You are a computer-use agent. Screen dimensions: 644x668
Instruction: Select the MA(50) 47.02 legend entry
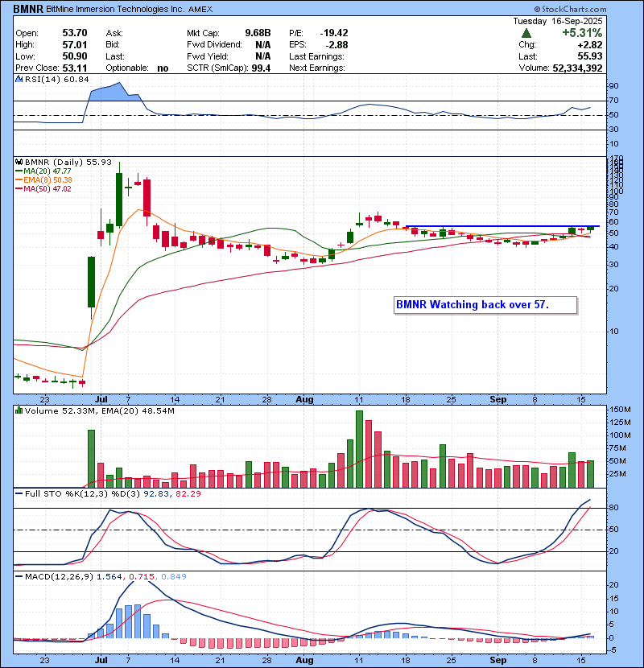tap(43, 188)
